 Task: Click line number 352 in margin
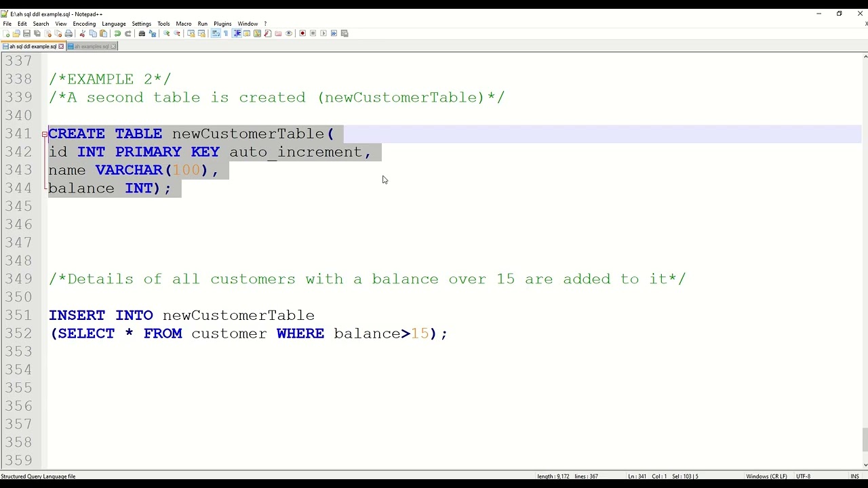tap(18, 333)
